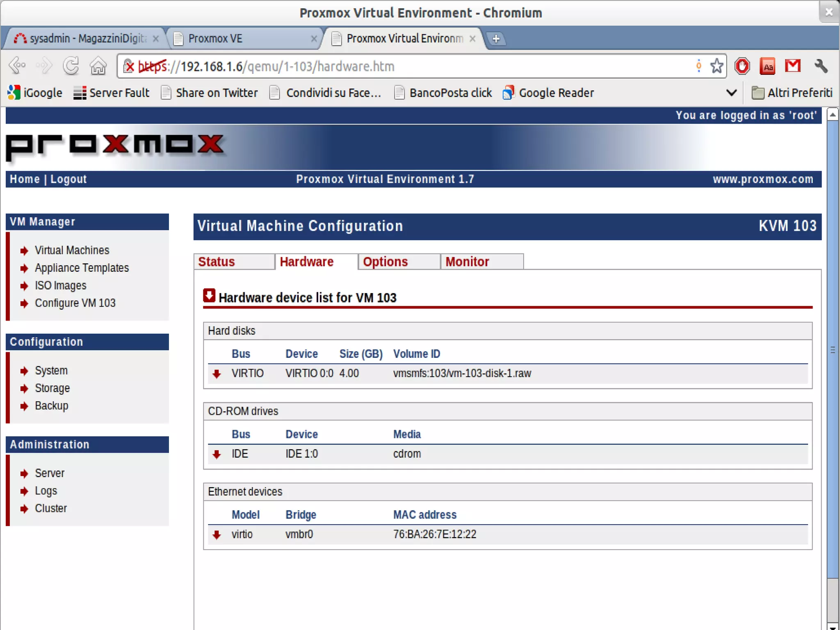840x630 pixels.
Task: Switch to the Status tab
Action: [x=217, y=262]
